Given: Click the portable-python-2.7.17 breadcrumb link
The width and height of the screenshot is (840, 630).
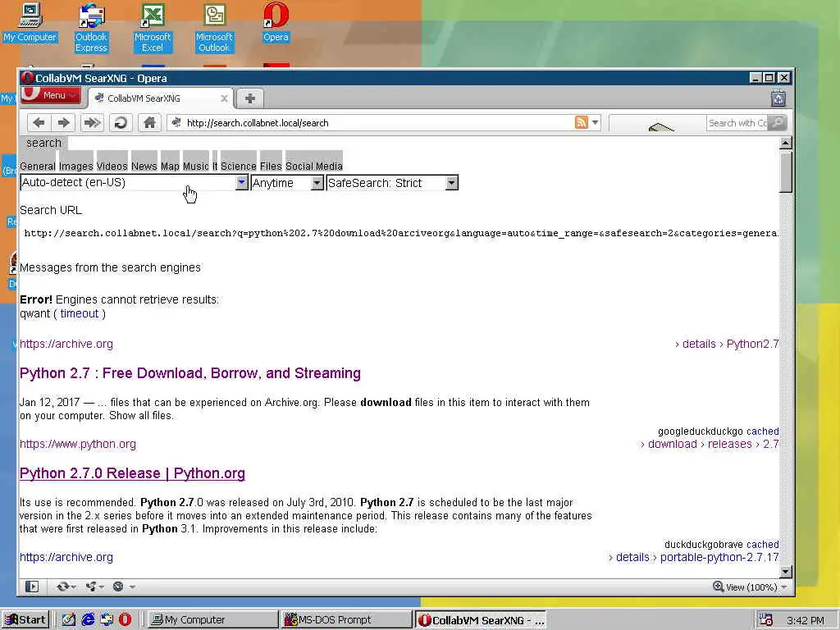Looking at the screenshot, I should (719, 557).
